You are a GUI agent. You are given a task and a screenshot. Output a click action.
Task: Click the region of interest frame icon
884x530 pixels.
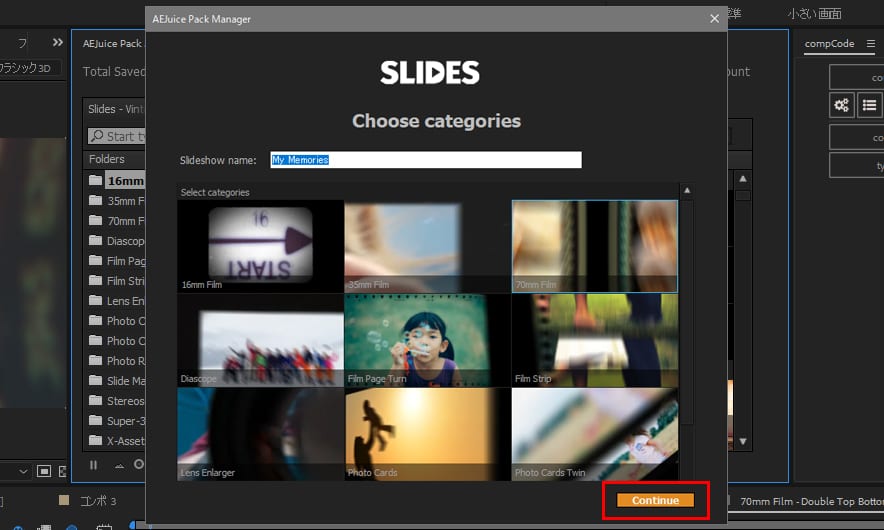pyautogui.click(x=44, y=471)
